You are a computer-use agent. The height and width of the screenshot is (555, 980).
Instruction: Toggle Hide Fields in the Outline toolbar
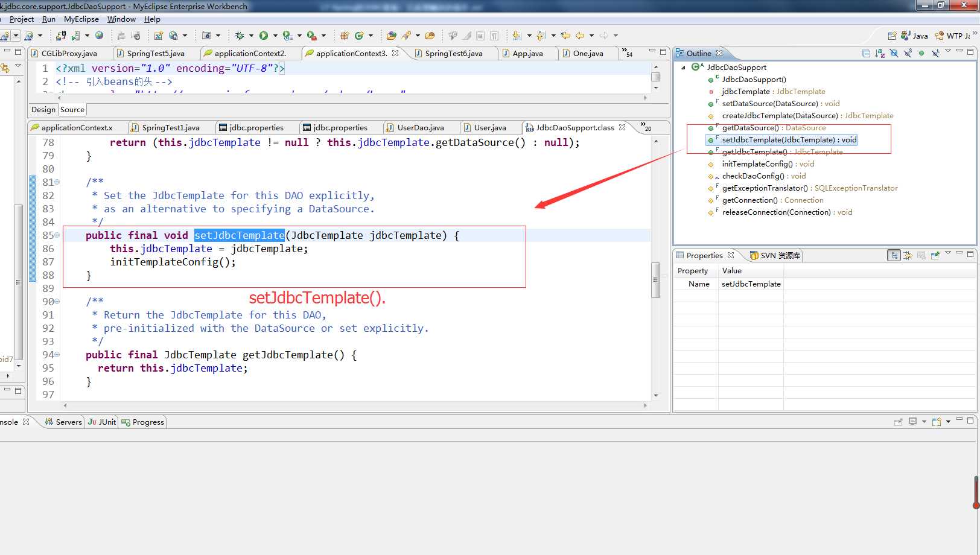click(894, 53)
